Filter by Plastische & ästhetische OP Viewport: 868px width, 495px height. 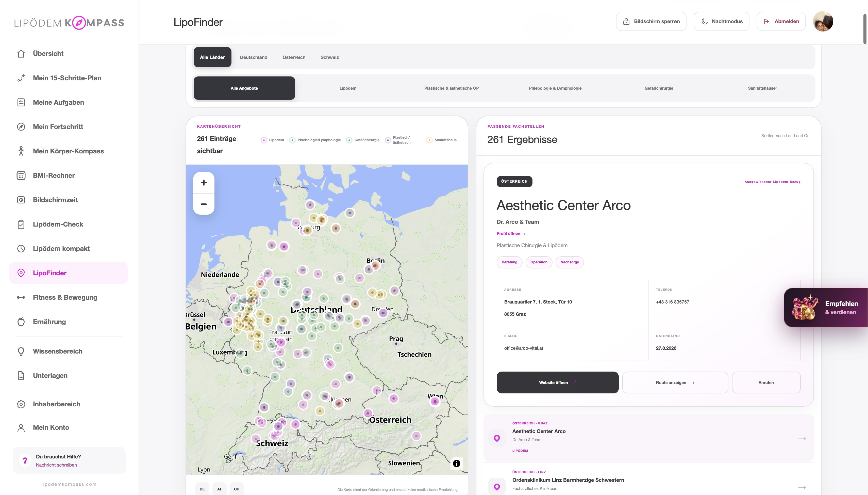[x=452, y=88]
